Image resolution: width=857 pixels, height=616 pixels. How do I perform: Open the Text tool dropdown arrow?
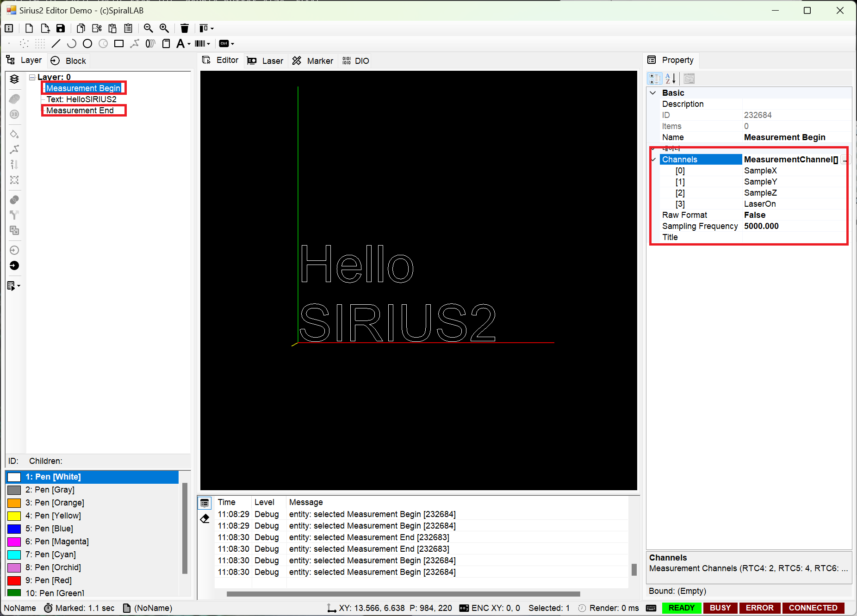pos(189,44)
